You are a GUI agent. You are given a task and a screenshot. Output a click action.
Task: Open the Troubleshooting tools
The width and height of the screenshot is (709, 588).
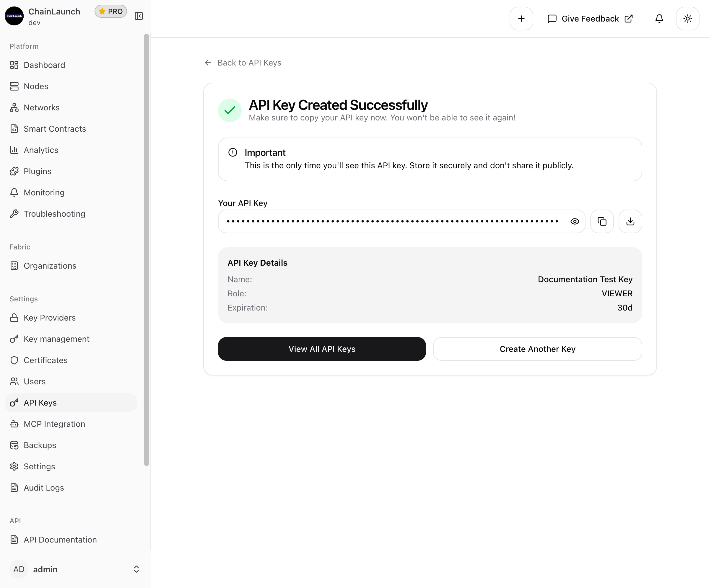[x=54, y=213]
